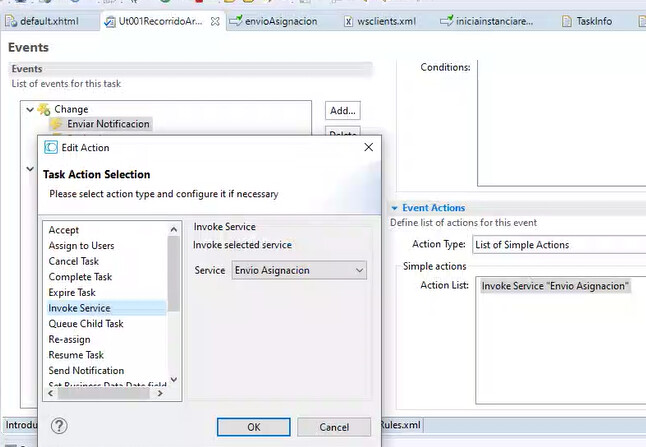Click the Add... event button

[x=342, y=110]
